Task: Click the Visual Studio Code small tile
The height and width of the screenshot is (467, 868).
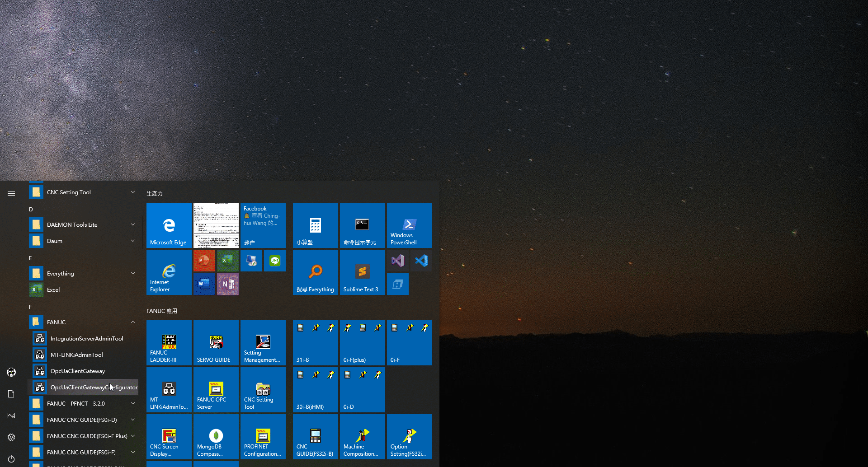Action: (x=421, y=261)
